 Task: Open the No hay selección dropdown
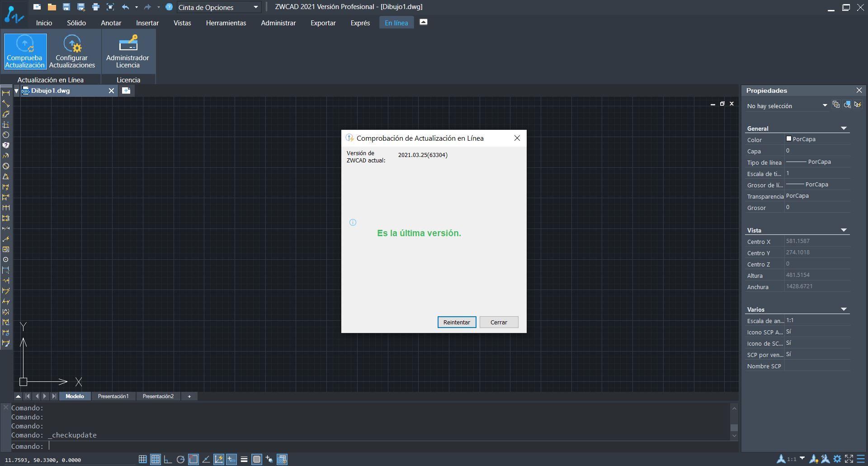point(824,105)
